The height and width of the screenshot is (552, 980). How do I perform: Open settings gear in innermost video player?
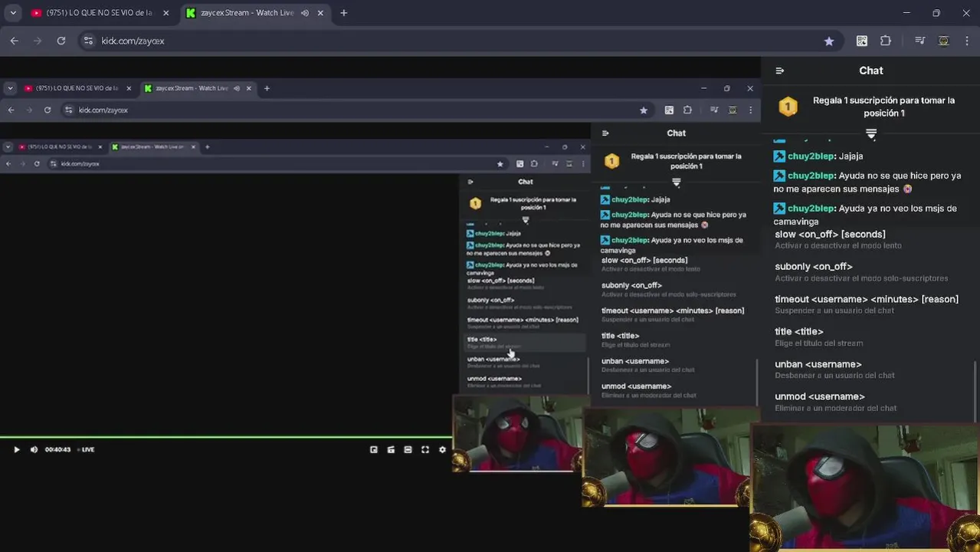click(x=442, y=449)
